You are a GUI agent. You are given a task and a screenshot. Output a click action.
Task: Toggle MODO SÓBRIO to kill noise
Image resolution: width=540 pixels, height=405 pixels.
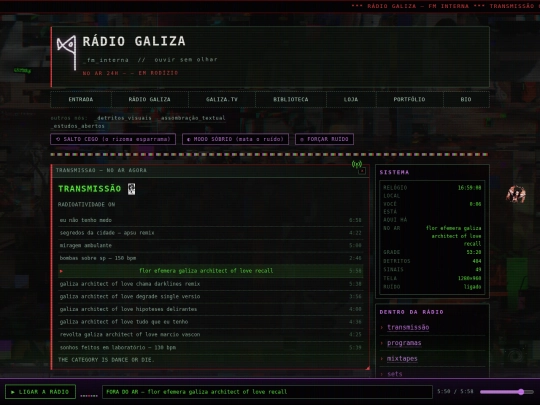(x=235, y=139)
